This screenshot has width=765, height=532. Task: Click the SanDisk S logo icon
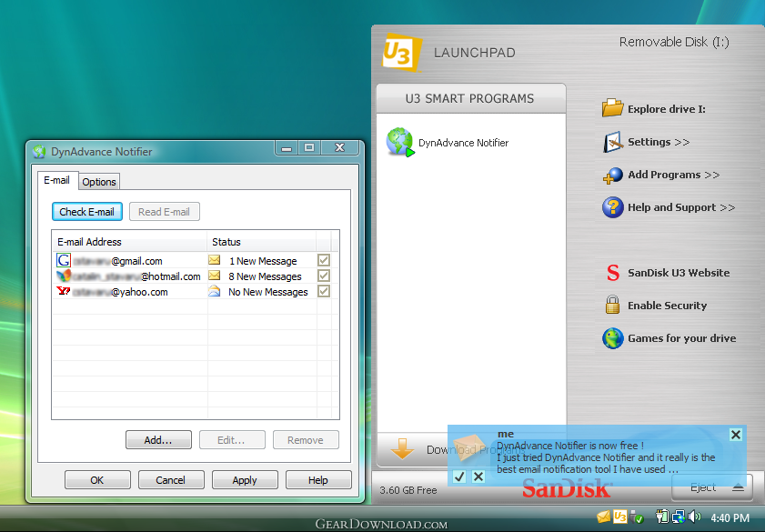click(x=613, y=273)
